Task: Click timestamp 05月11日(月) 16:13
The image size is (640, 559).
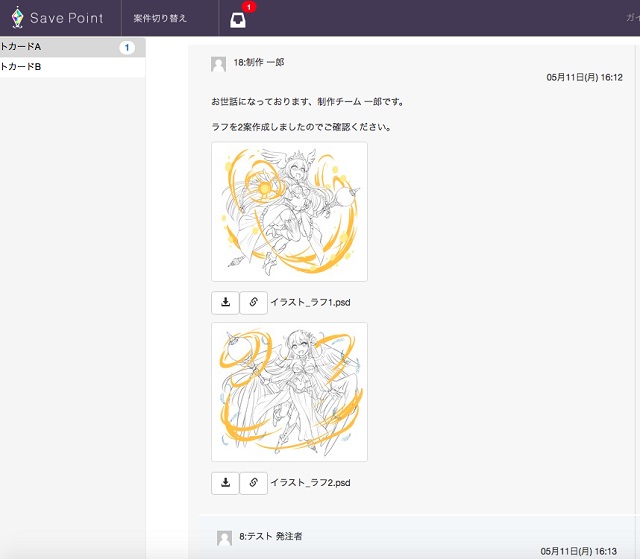Action: [579, 552]
